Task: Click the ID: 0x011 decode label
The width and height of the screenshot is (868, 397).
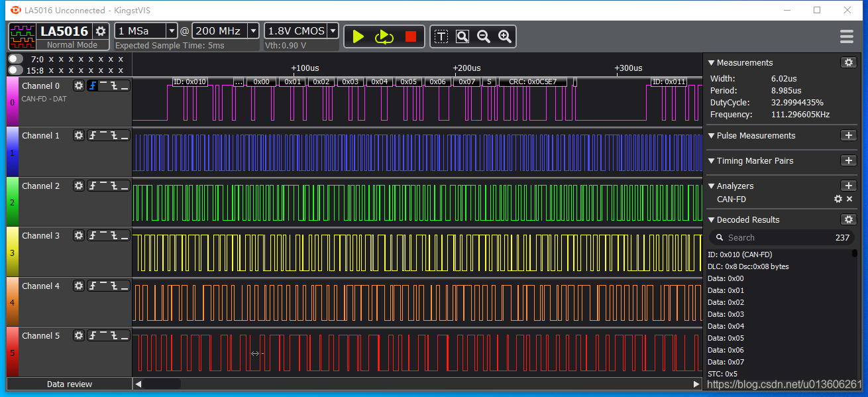Action: click(669, 82)
